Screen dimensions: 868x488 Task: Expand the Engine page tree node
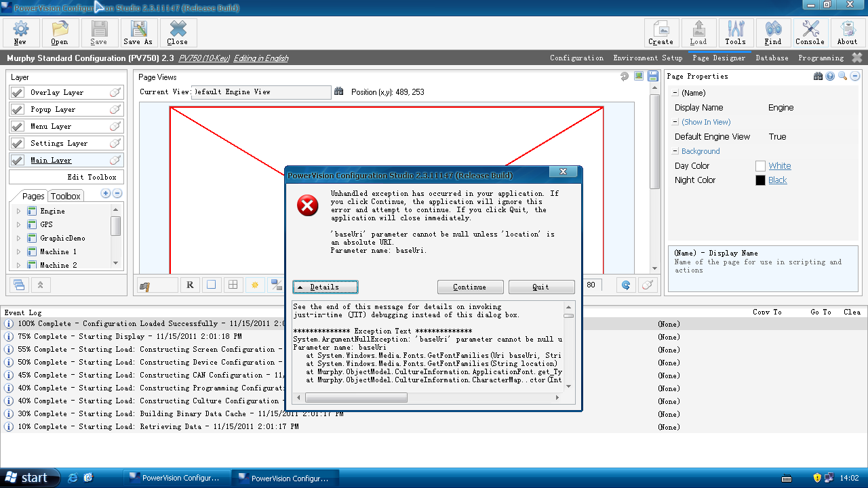click(19, 211)
